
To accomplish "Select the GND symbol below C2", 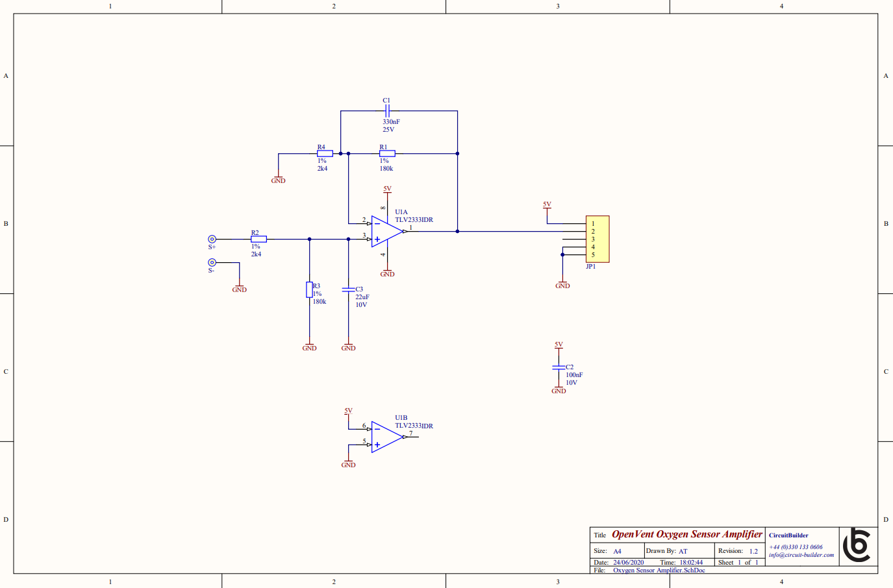I will [559, 389].
